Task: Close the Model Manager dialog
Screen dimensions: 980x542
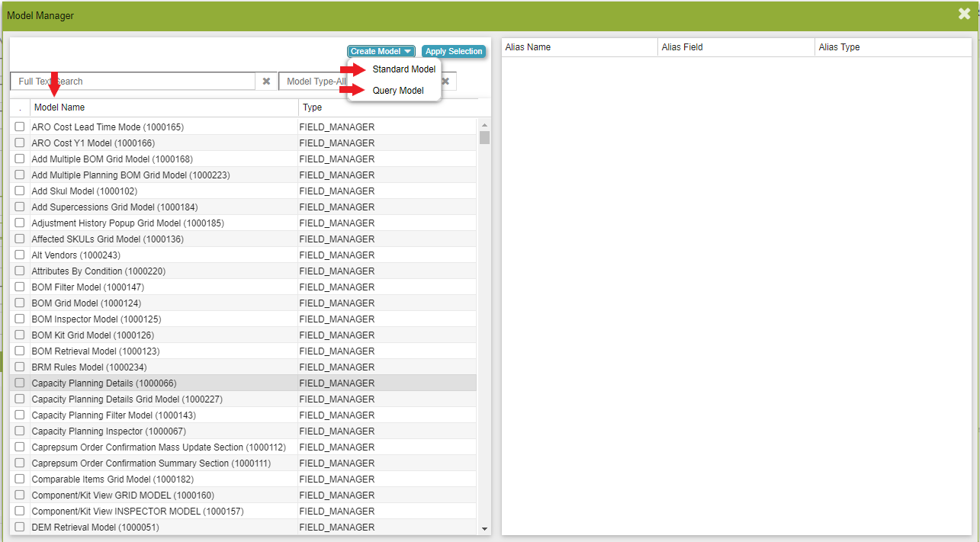Action: click(964, 14)
